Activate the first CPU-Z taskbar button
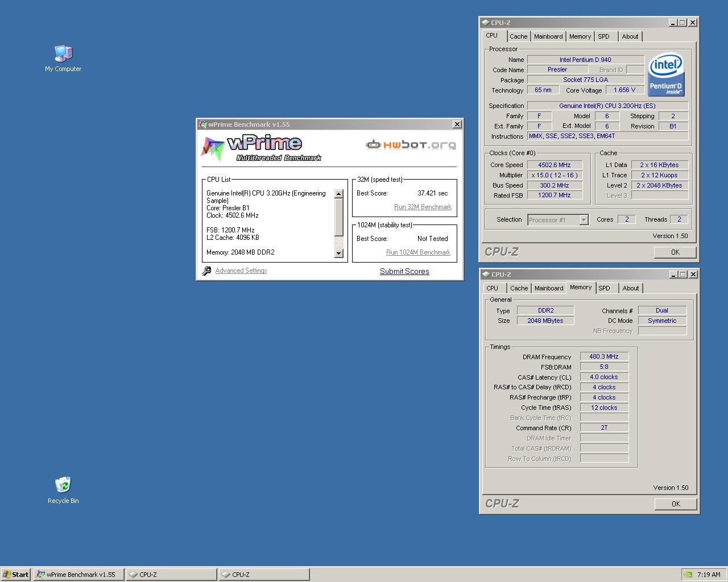The width and height of the screenshot is (728, 582). tap(171, 575)
